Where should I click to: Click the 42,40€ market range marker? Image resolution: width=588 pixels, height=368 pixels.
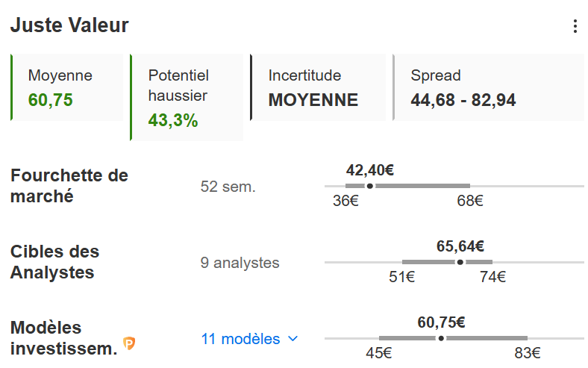(370, 186)
